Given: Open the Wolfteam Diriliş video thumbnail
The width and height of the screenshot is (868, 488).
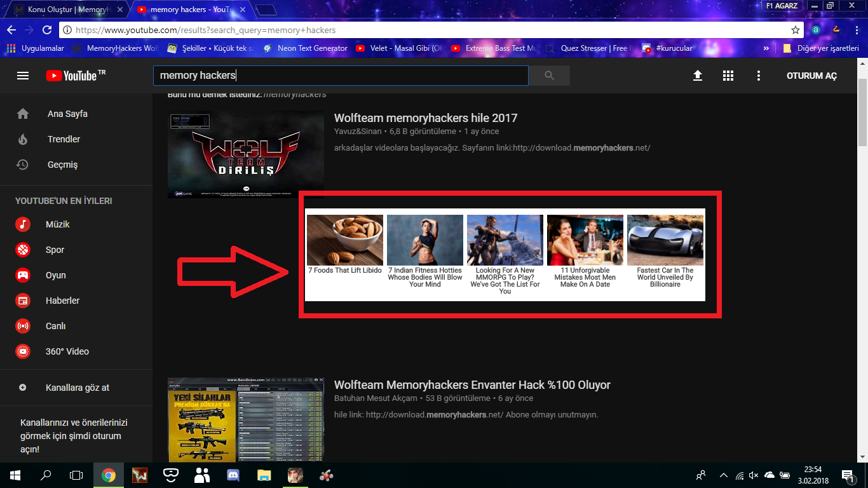Looking at the screenshot, I should [x=246, y=154].
